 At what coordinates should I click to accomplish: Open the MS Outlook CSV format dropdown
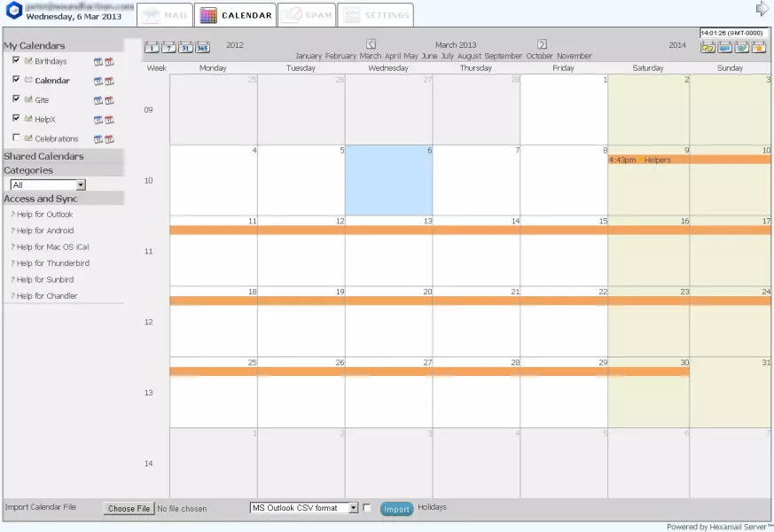pos(304,508)
